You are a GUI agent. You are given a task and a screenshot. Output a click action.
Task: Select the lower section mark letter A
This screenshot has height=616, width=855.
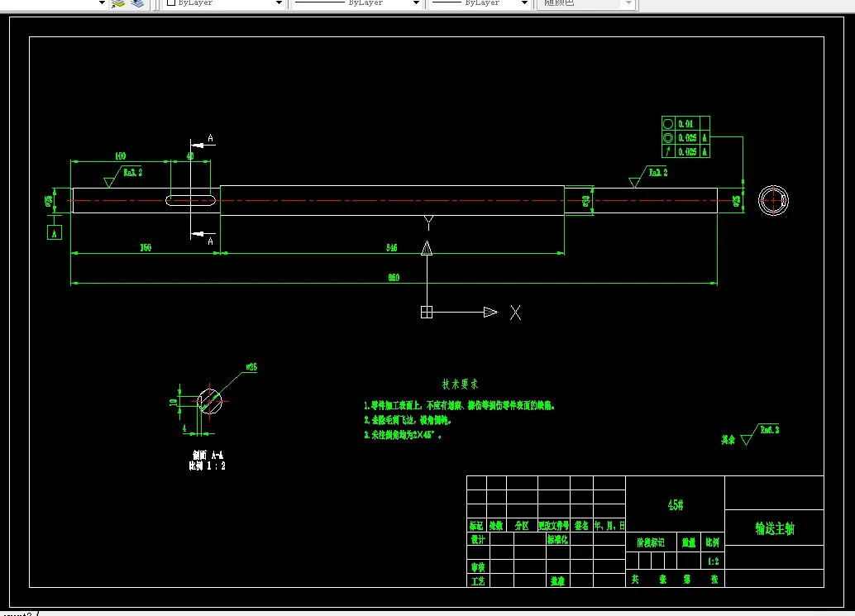211,241
